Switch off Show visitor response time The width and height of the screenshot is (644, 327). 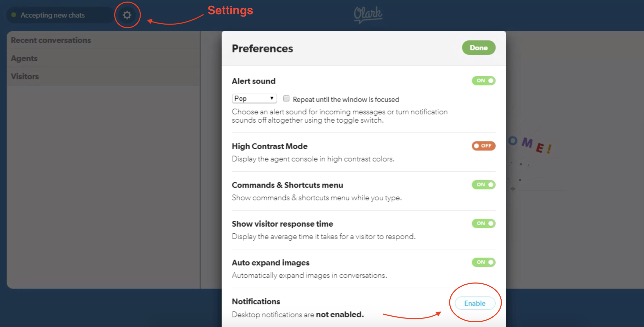tap(483, 224)
